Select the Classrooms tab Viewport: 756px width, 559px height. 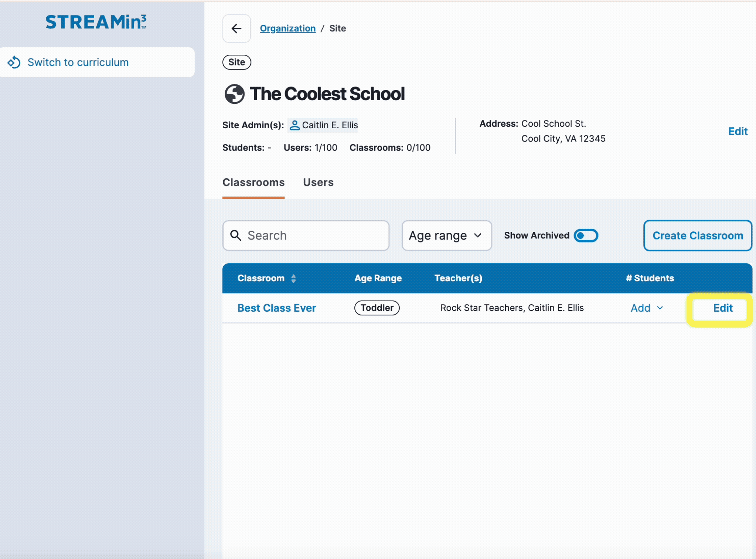click(253, 182)
